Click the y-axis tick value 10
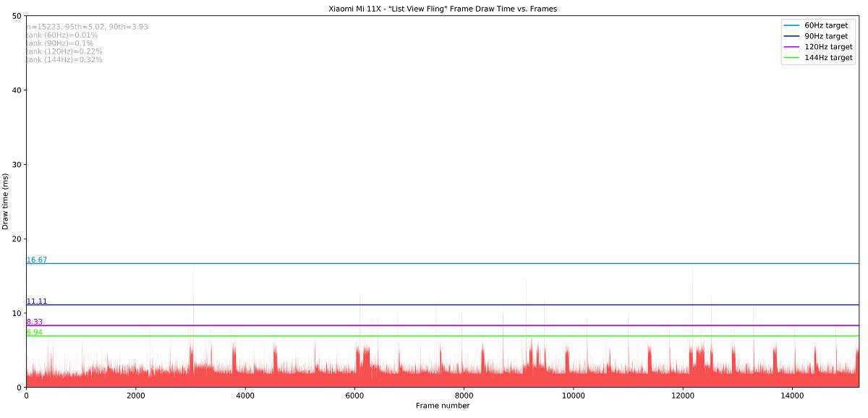 17,313
